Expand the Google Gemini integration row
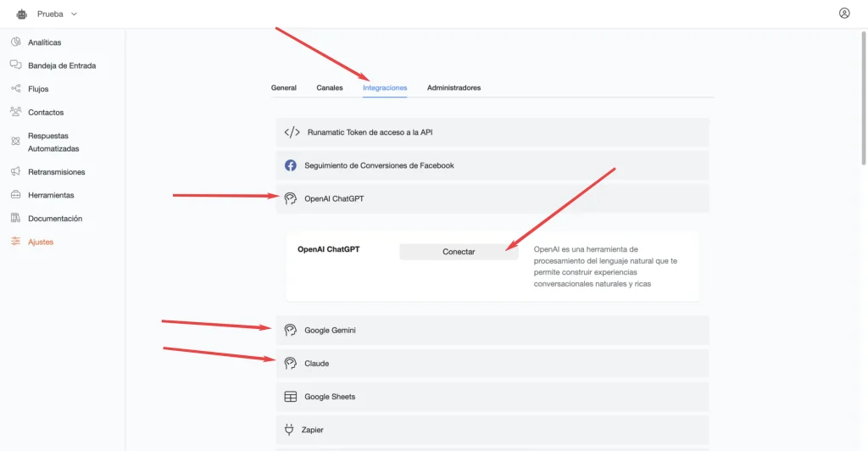Screen dimensions: 868x451 click(492, 331)
